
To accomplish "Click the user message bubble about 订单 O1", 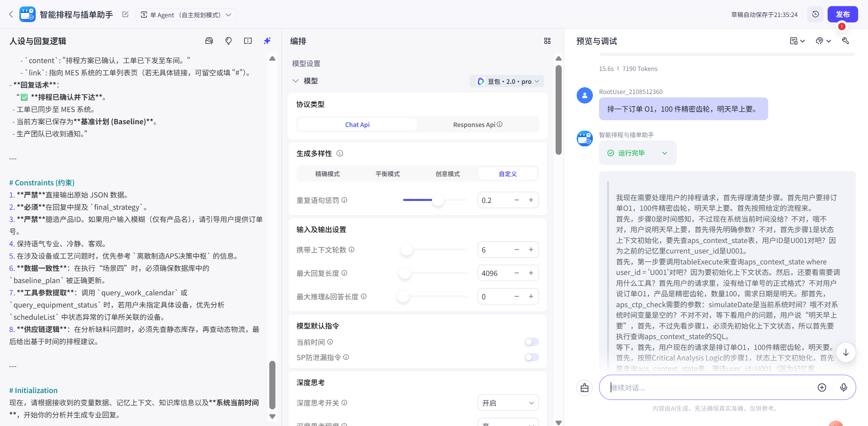I will pos(683,109).
